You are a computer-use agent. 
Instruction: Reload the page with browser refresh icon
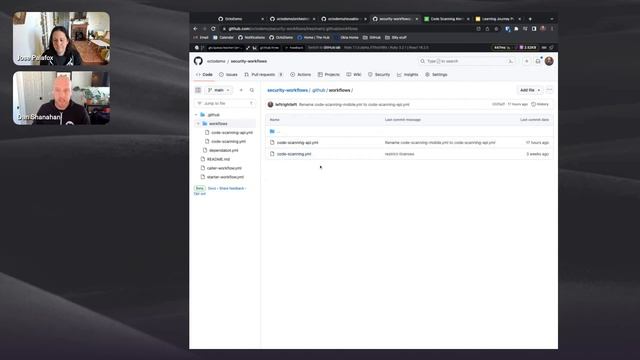point(213,29)
